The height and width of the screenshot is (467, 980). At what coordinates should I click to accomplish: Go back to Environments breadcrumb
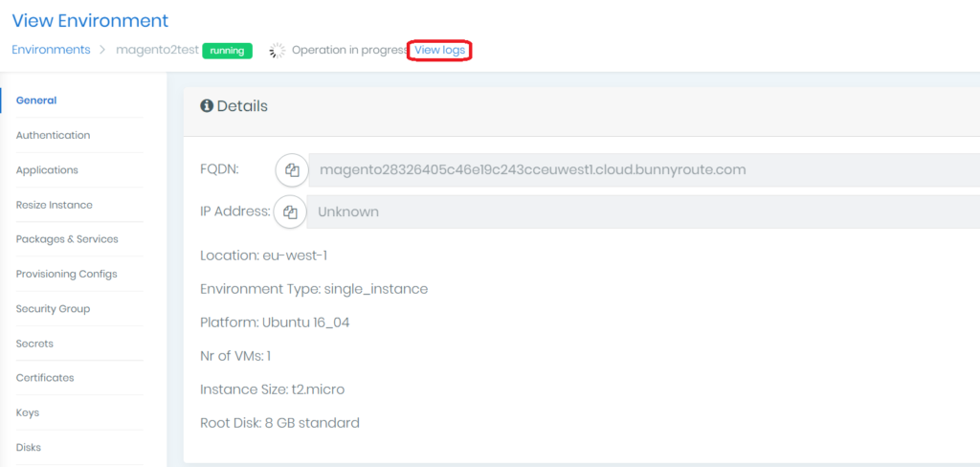51,50
